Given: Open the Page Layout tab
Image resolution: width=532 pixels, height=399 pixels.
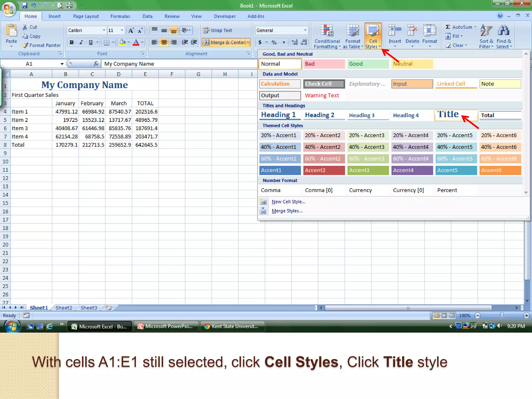Looking at the screenshot, I should pyautogui.click(x=86, y=16).
